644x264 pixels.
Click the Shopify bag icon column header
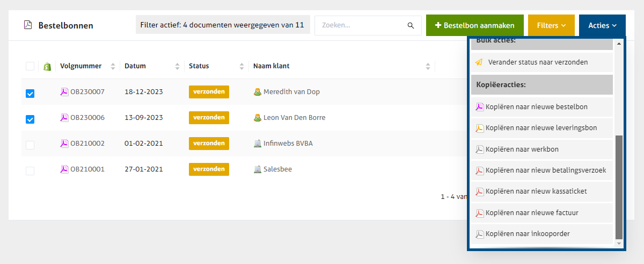point(47,66)
